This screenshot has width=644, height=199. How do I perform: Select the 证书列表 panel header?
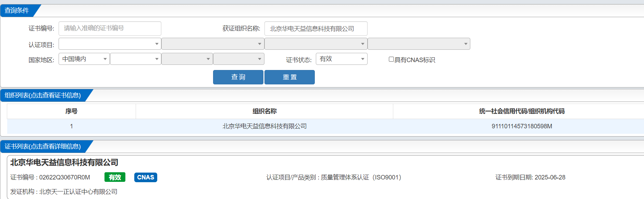(x=43, y=147)
